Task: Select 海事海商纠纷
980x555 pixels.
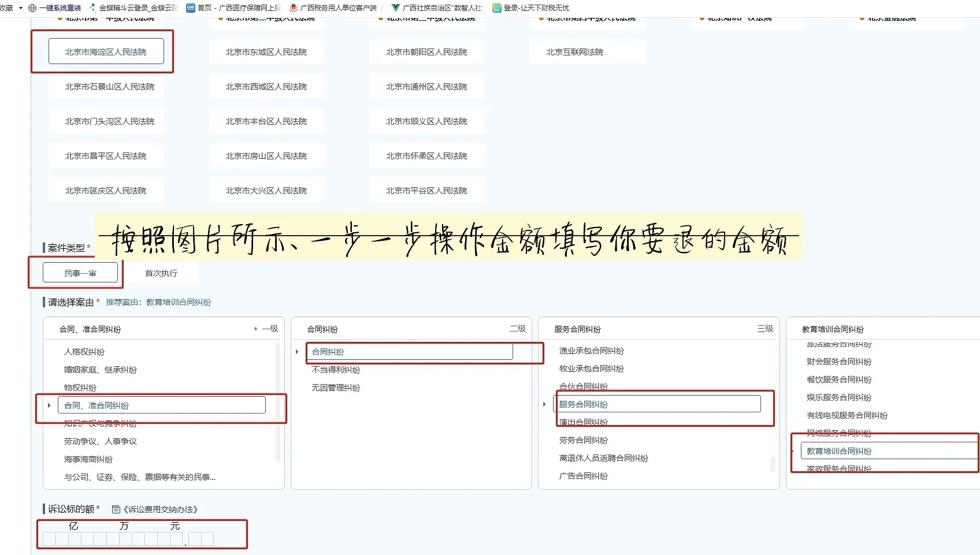Action: (88, 459)
